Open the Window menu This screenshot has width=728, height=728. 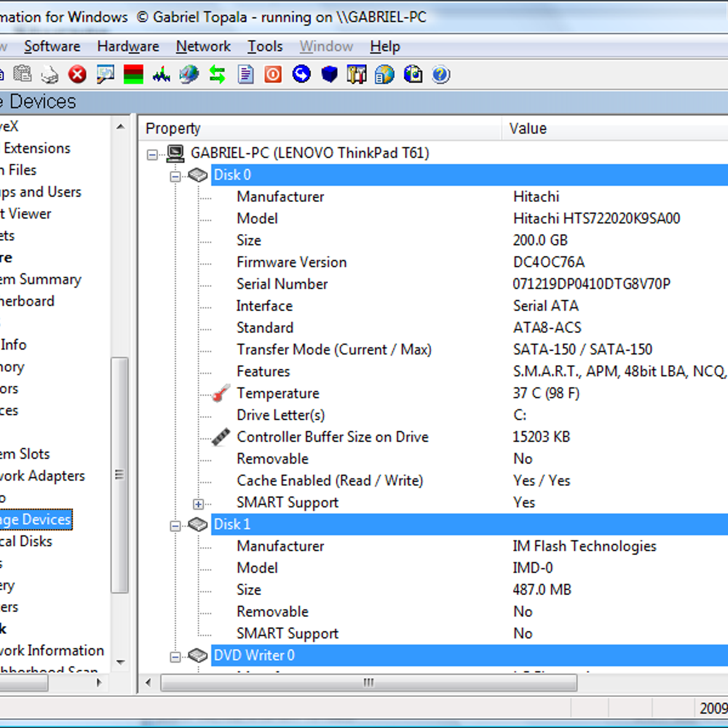pos(326,46)
